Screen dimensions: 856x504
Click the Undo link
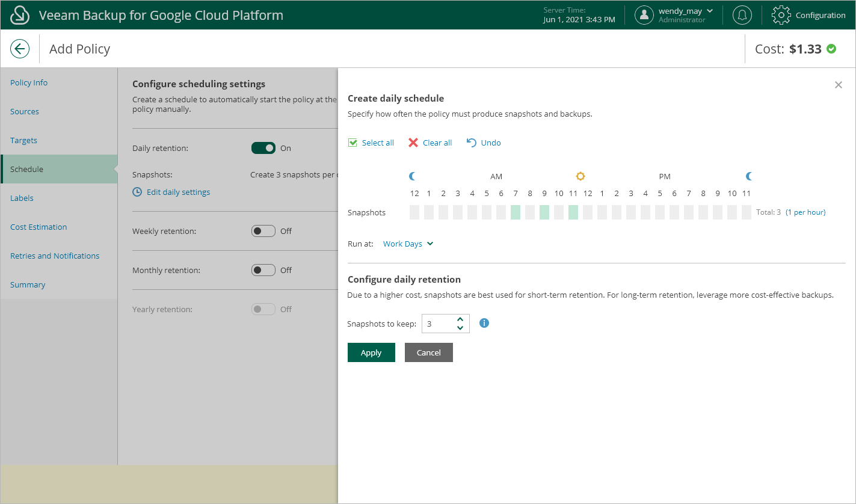click(x=491, y=143)
